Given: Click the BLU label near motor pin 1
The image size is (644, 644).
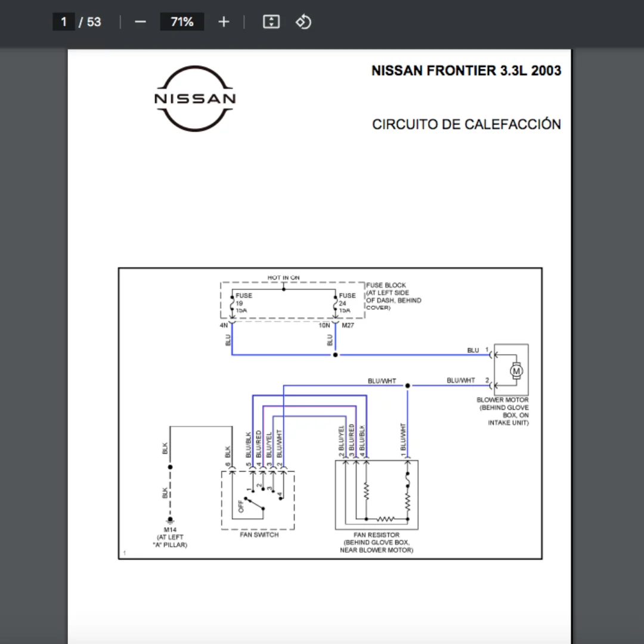Looking at the screenshot, I should click(x=473, y=351).
